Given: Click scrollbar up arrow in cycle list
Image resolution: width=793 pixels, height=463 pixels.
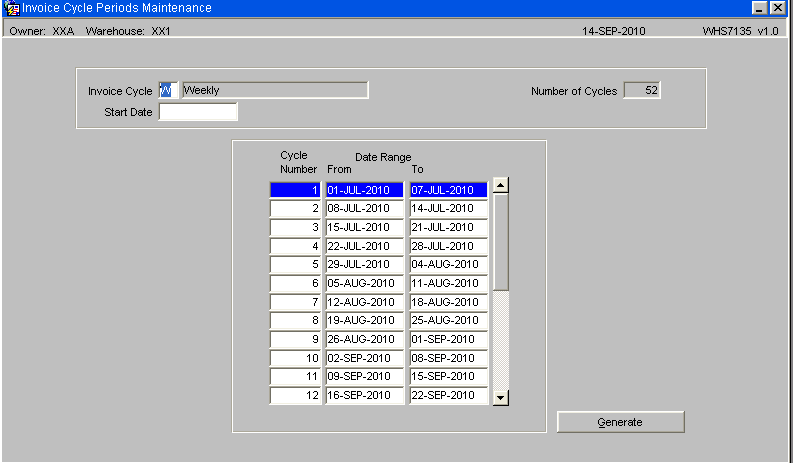Looking at the screenshot, I should pos(500,185).
